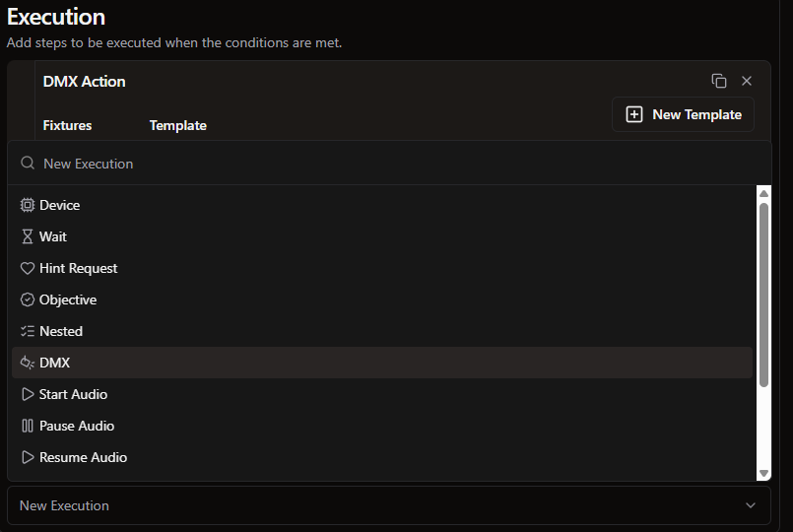Click the Device chip icon
This screenshot has height=532, width=793.
pyautogui.click(x=28, y=205)
